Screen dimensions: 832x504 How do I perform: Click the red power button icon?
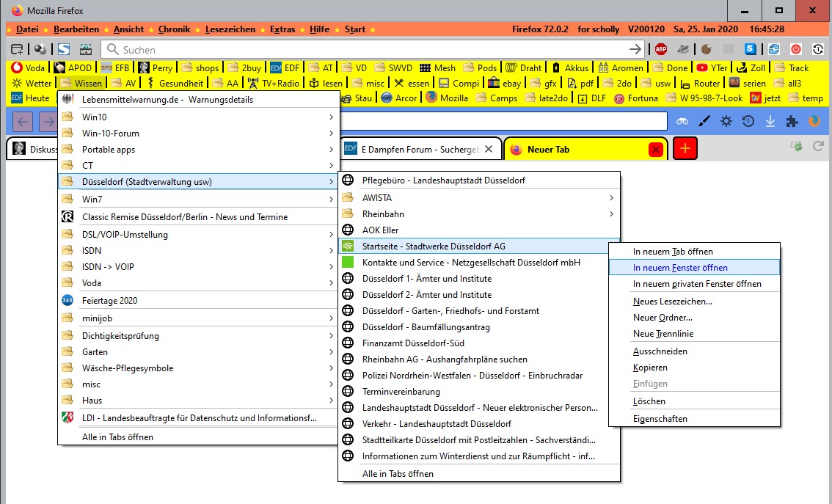point(795,49)
